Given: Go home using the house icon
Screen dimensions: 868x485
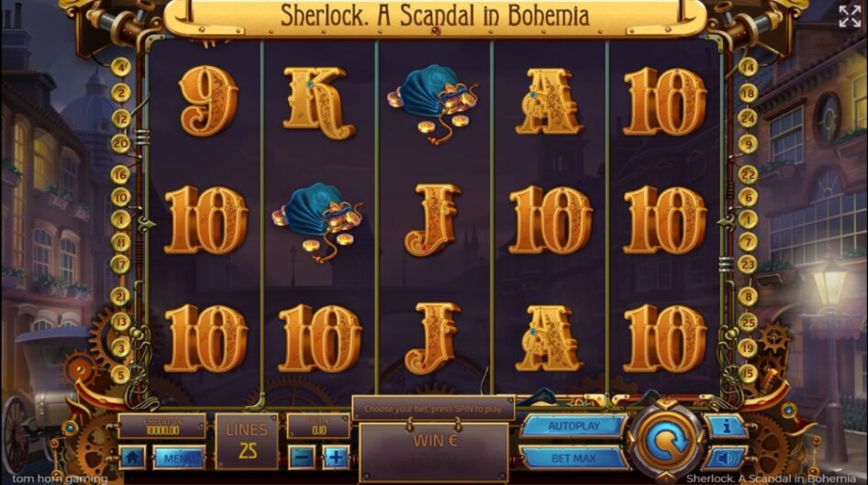Looking at the screenshot, I should tap(132, 457).
